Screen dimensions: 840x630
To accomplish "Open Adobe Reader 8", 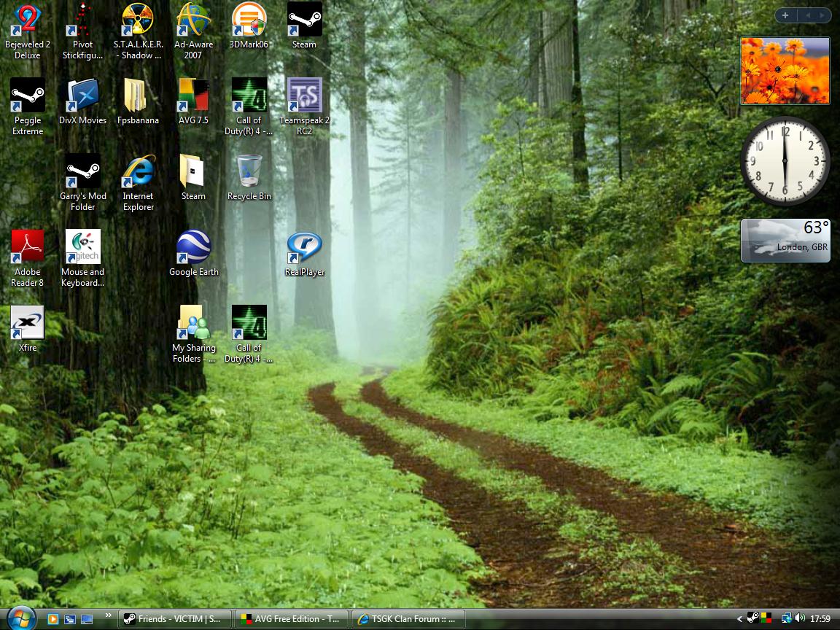I will (x=27, y=246).
